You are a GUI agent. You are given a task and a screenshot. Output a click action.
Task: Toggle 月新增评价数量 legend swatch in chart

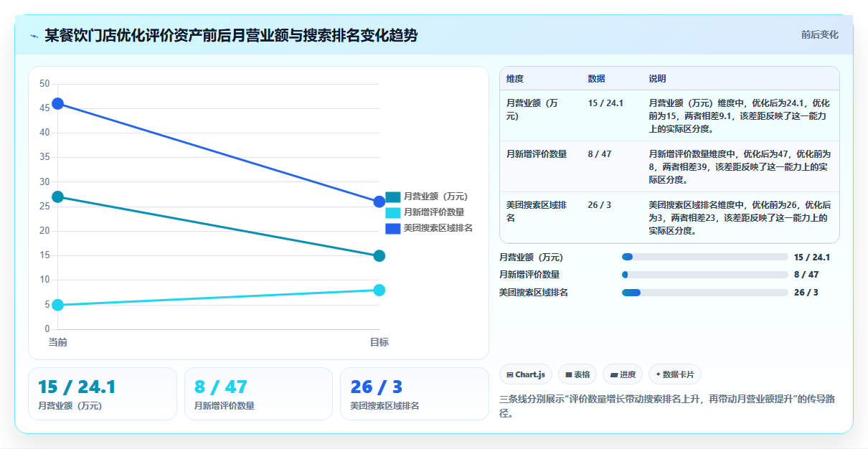(x=393, y=212)
